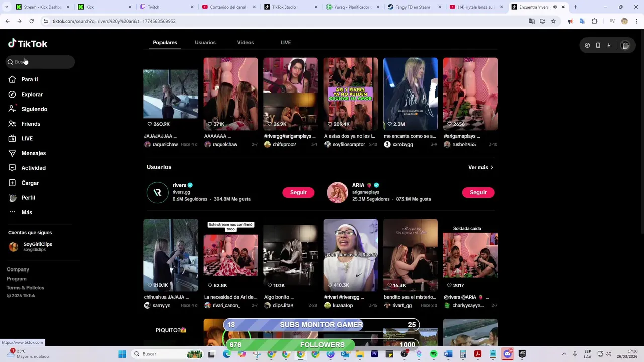Click the TikTok logo
The height and width of the screenshot is (362, 644).
point(28,44)
